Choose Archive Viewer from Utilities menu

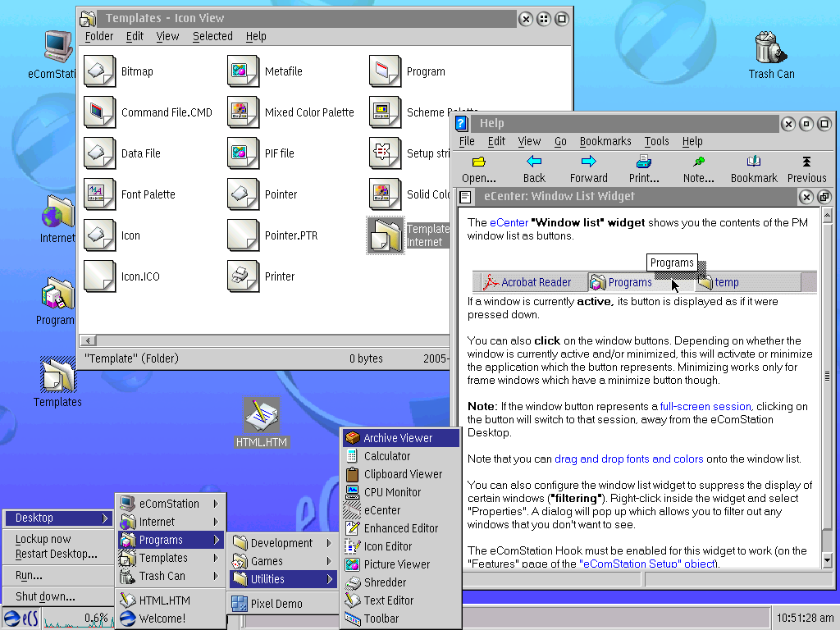400,438
